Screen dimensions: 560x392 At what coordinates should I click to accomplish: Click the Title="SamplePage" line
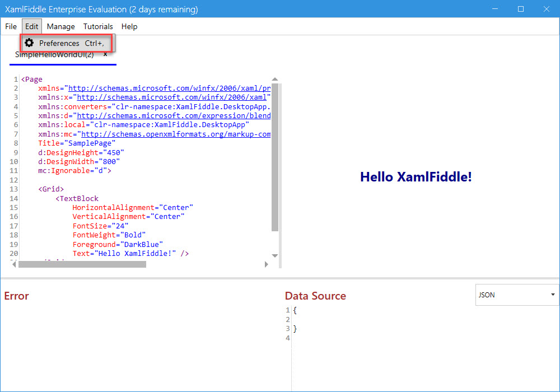77,143
